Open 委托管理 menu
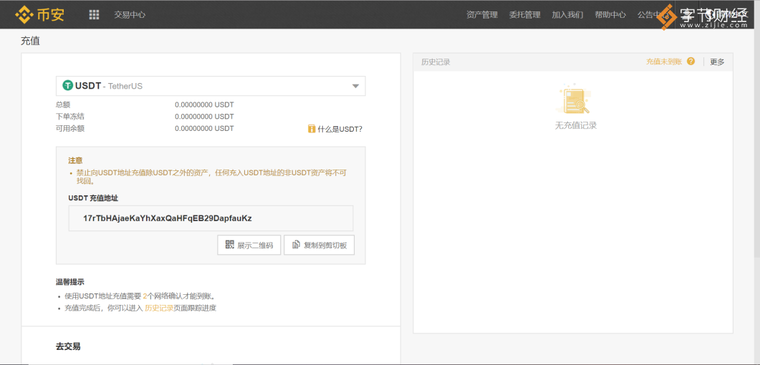The width and height of the screenshot is (760, 365). [x=524, y=15]
